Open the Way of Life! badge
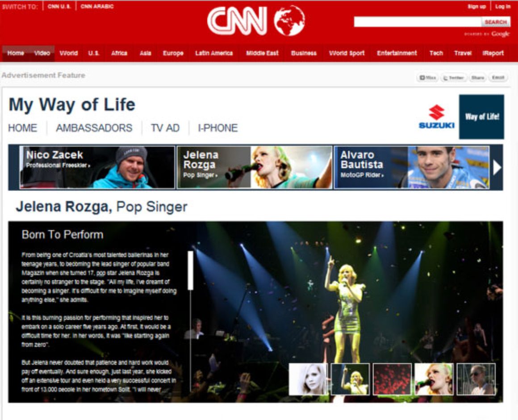 481,116
